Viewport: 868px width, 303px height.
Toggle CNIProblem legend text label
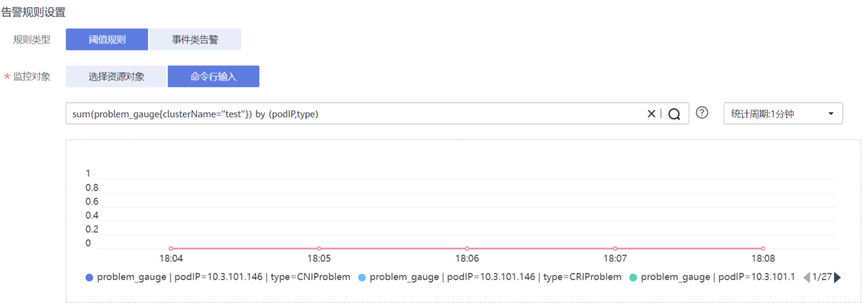click(x=224, y=277)
